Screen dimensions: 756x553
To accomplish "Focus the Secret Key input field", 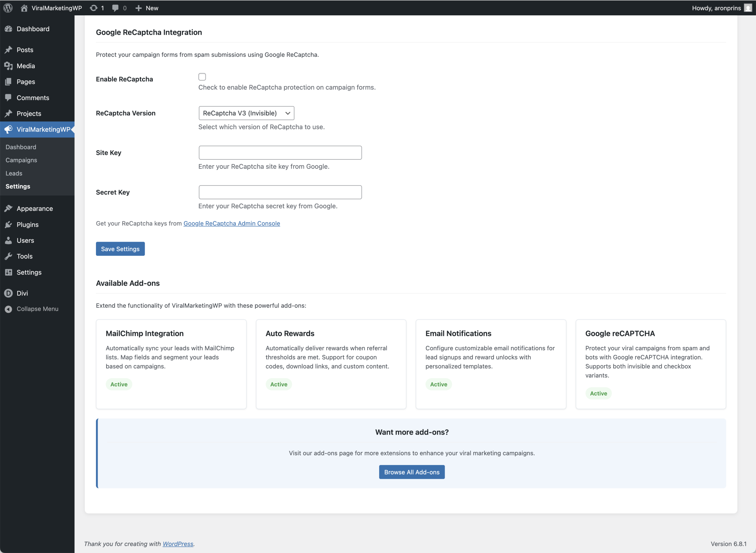I will pyautogui.click(x=280, y=192).
